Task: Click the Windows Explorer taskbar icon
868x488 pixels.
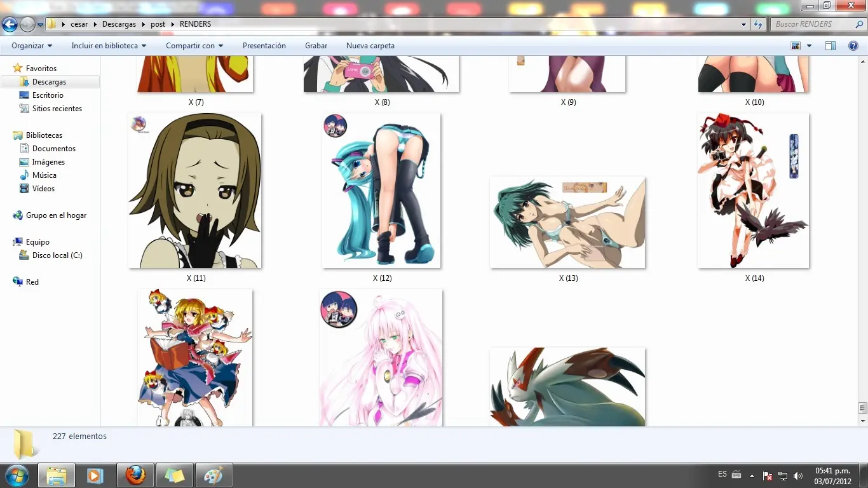Action: coord(57,475)
